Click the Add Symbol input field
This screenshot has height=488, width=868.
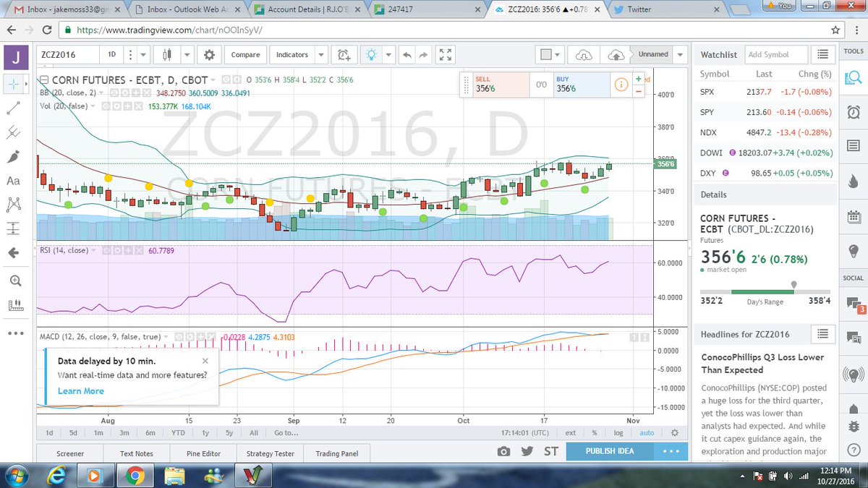click(778, 55)
